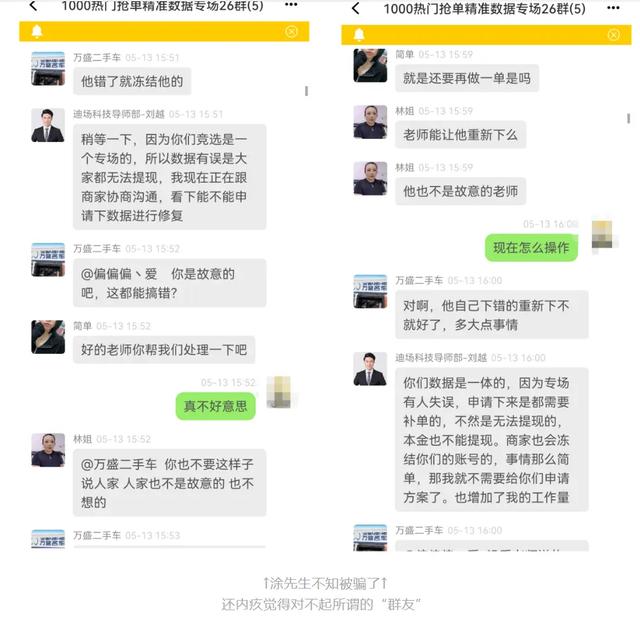Tap the @万盛二手车 mention in 林姐 message
The width and height of the screenshot is (640, 621).
click(119, 464)
